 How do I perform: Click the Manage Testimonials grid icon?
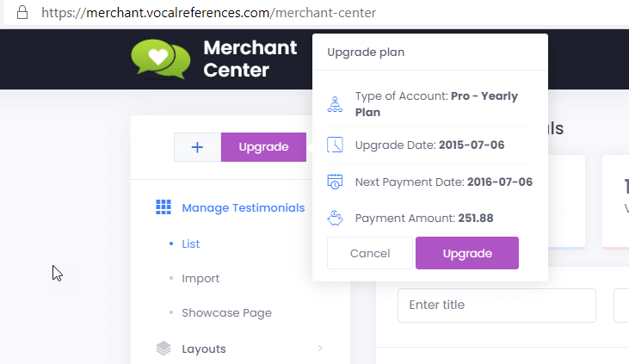163,207
